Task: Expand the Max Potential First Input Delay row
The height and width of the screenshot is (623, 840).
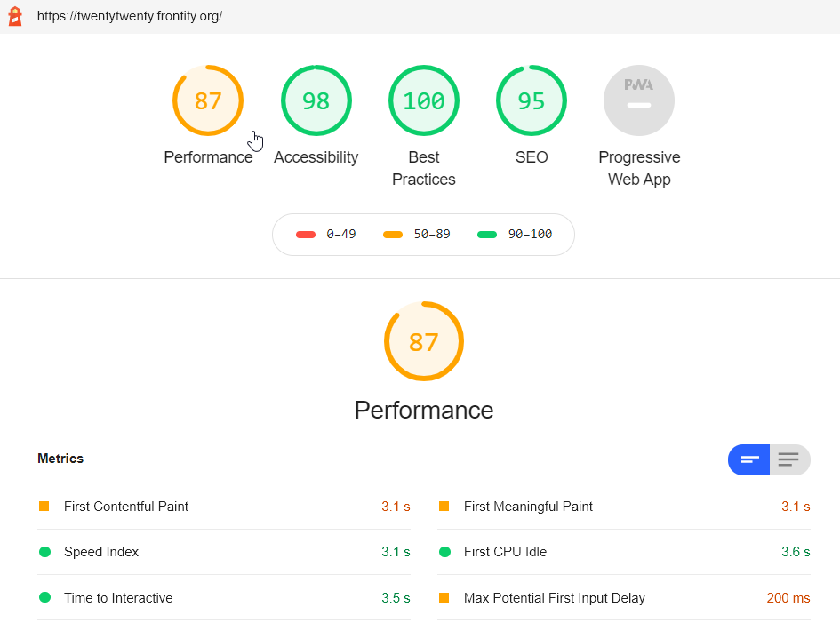Action: pyautogui.click(x=555, y=598)
